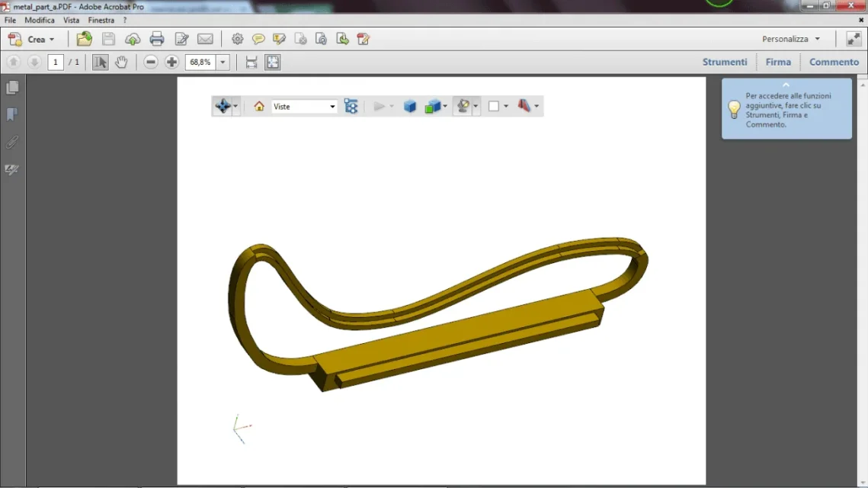Close the document using the menu-bar X
The image size is (868, 488).
click(861, 20)
